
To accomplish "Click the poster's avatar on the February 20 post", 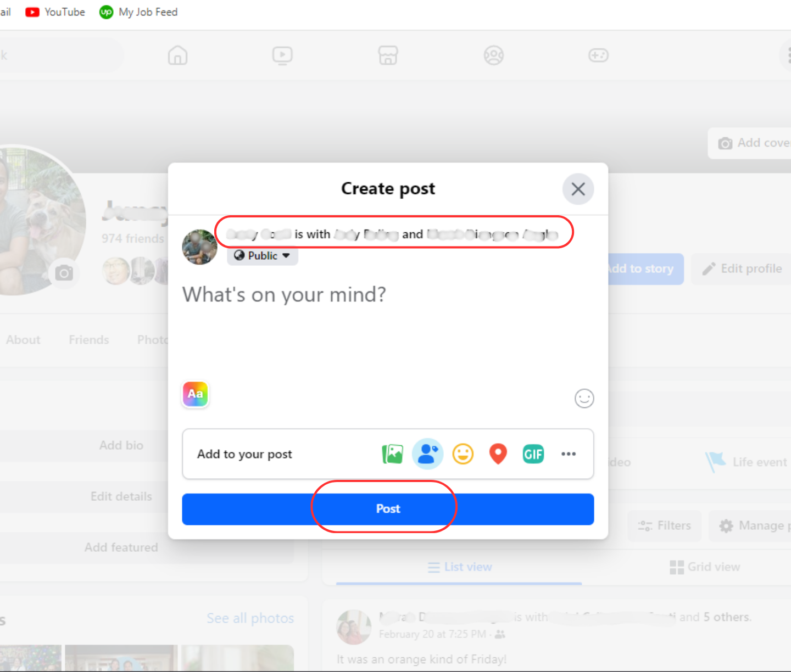I will pos(354,627).
